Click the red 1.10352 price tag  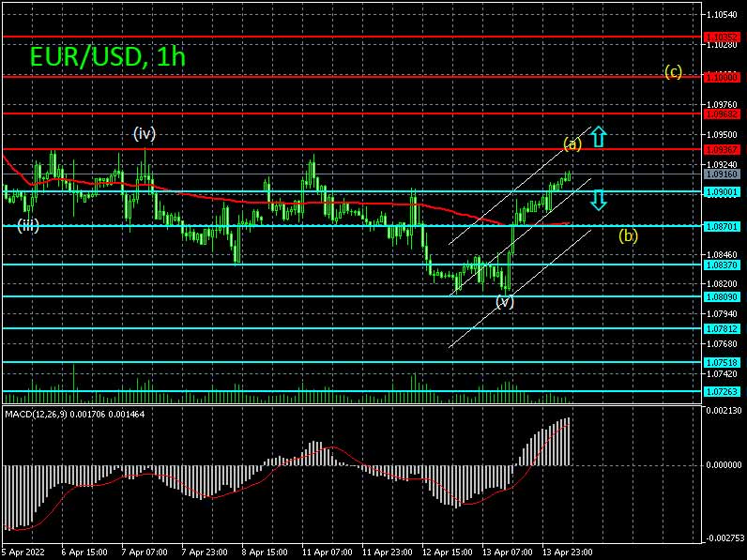coord(722,37)
